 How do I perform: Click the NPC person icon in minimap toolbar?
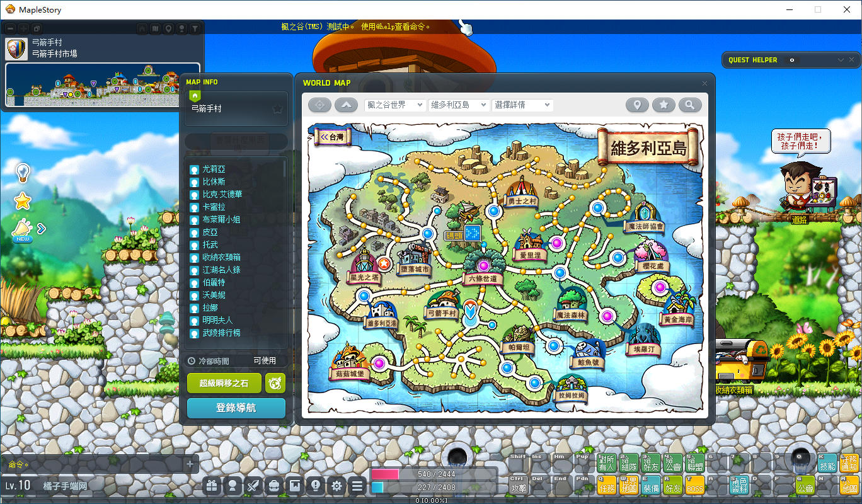point(181,28)
